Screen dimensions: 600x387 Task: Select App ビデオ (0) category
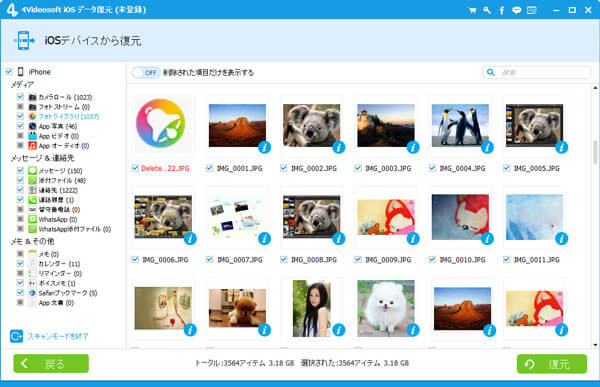point(59,136)
